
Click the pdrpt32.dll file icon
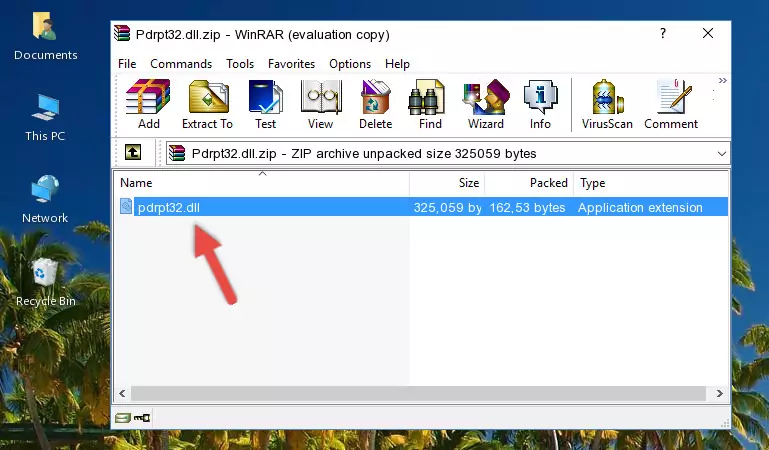click(x=126, y=206)
